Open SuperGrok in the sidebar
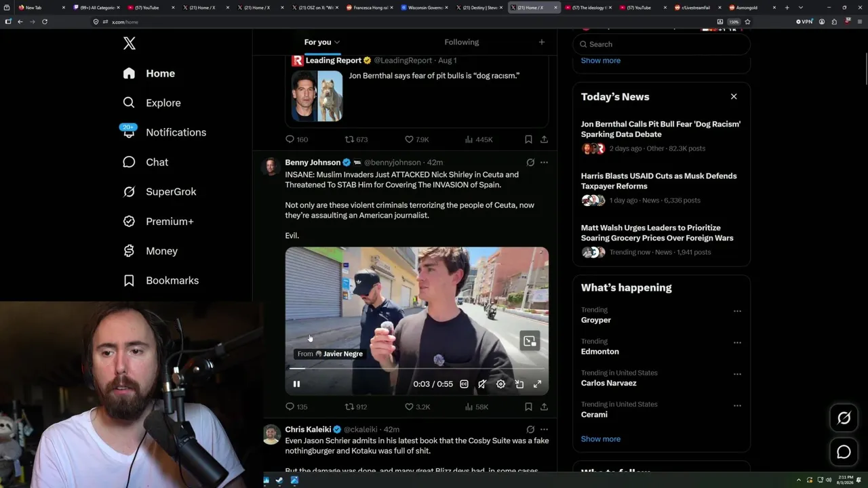This screenshot has width=868, height=488. (x=159, y=192)
